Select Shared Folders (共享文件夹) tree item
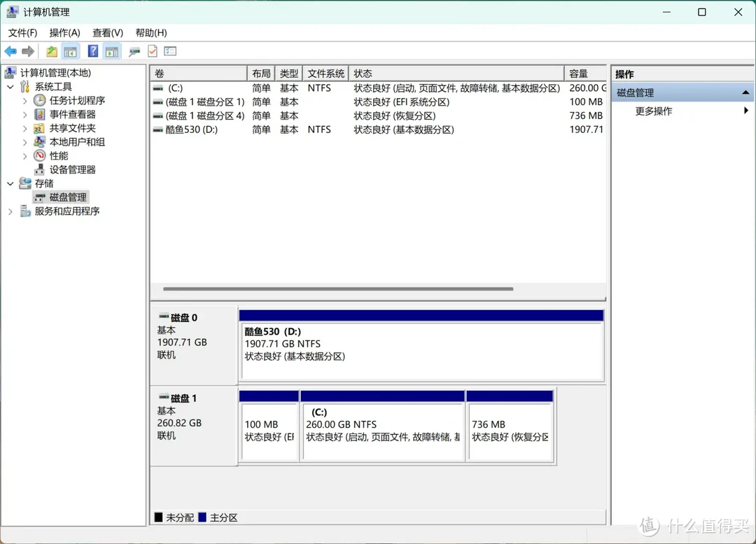The image size is (756, 544). coord(72,128)
